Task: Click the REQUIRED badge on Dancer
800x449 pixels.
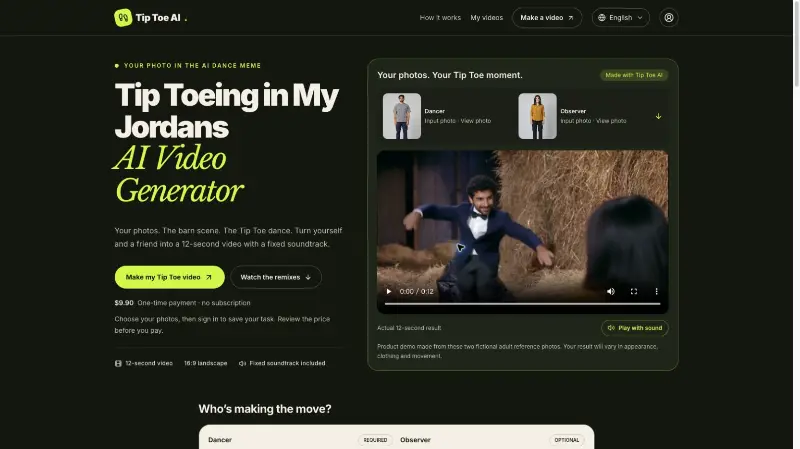Action: tap(376, 440)
